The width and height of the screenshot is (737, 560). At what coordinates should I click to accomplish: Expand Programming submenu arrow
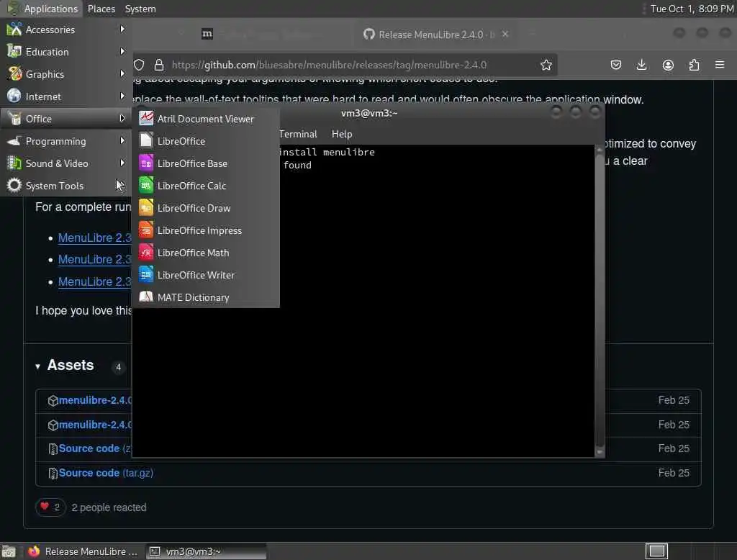tap(122, 140)
